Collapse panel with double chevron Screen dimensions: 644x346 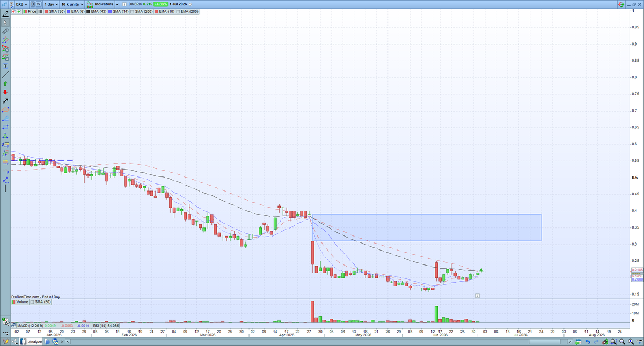click(x=62, y=342)
